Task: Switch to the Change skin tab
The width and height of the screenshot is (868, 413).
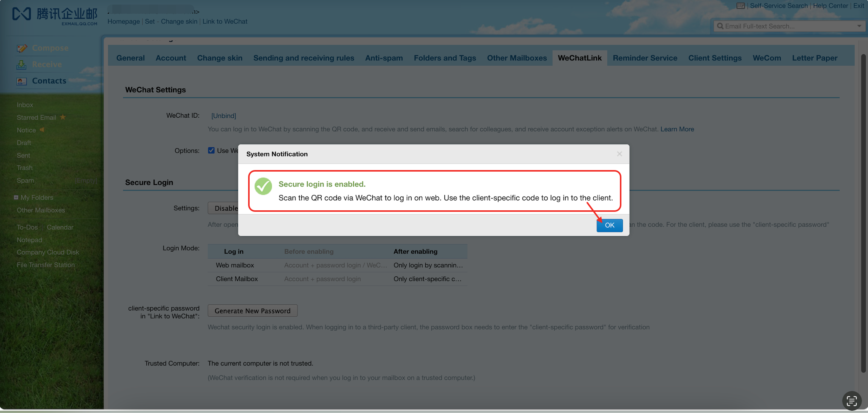Action: point(220,58)
